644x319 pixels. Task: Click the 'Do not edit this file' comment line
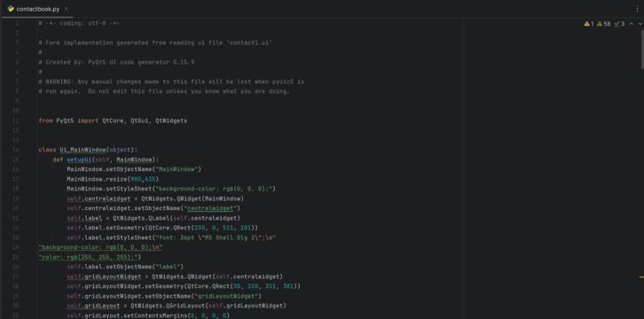click(164, 91)
